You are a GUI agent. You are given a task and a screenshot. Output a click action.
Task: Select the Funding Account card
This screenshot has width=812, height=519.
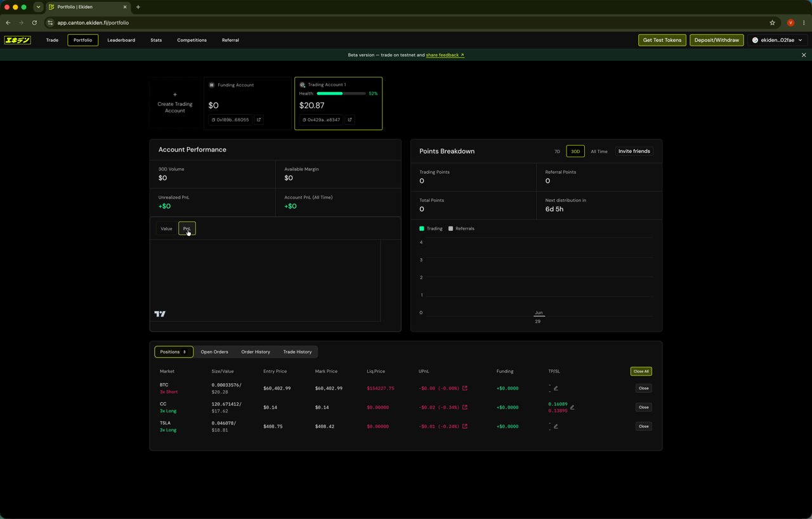(247, 103)
